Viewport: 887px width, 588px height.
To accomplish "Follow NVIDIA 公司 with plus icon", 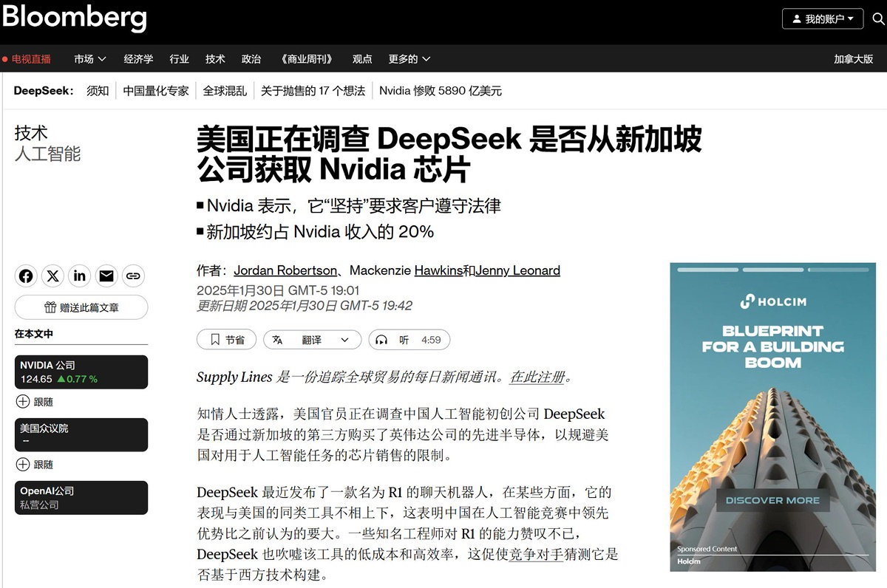I will pyautogui.click(x=23, y=402).
